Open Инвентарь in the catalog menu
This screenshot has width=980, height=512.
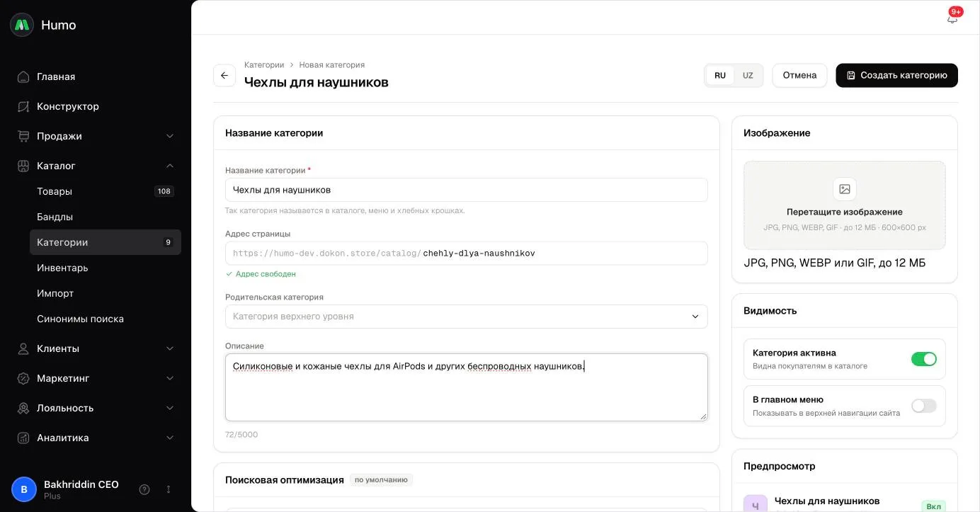106,268
